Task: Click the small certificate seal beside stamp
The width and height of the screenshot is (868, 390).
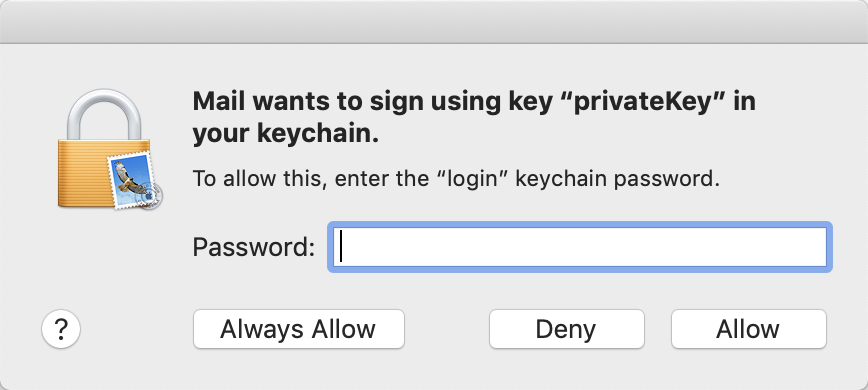Action: click(151, 196)
